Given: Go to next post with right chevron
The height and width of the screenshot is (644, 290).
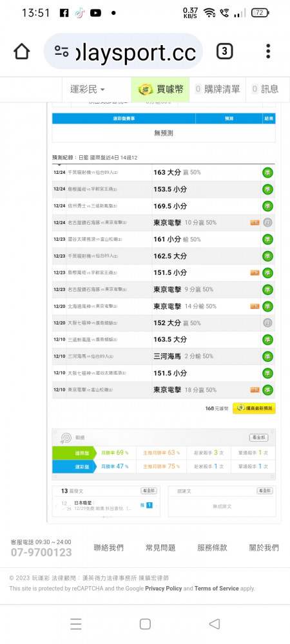Looking at the screenshot, I should (156, 506).
